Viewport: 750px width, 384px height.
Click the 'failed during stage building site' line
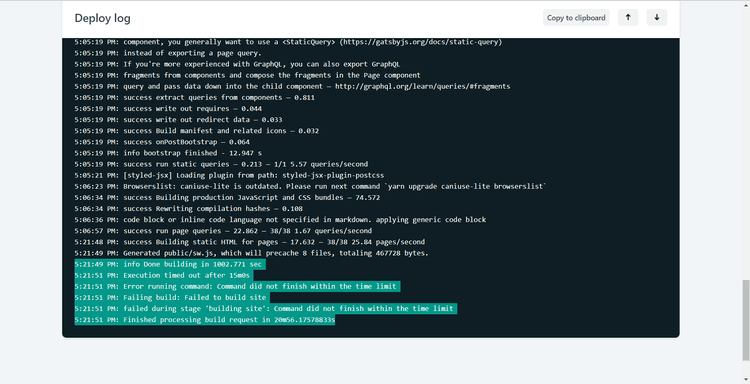click(x=265, y=309)
